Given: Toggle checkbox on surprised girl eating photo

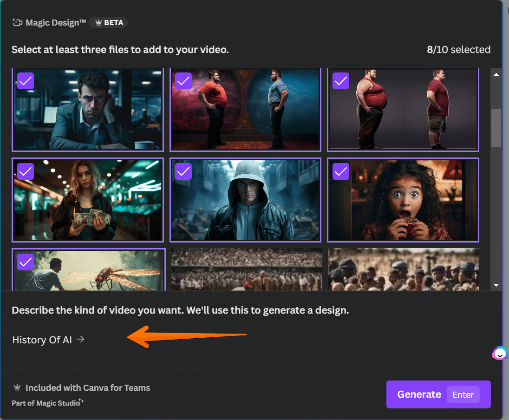Looking at the screenshot, I should click(341, 171).
